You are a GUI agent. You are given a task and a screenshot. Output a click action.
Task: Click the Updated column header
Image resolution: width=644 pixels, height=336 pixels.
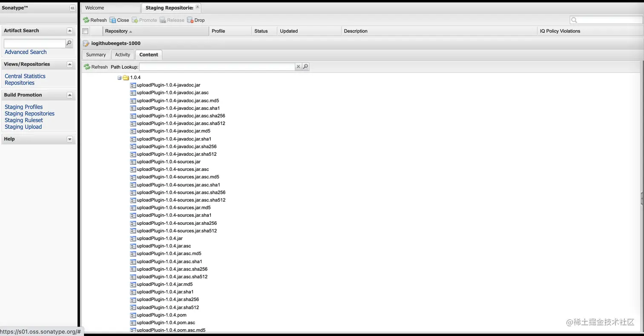pos(309,31)
